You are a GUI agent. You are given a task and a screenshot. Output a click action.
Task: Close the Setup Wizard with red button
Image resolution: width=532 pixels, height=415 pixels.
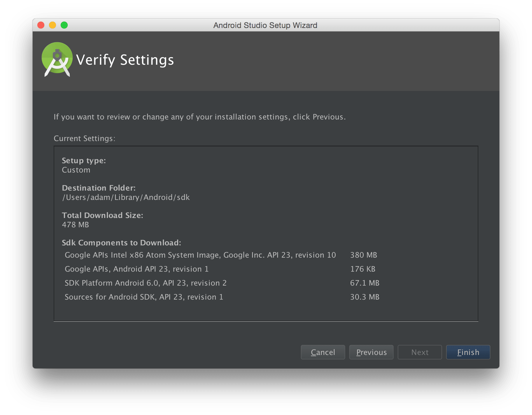[x=41, y=25]
